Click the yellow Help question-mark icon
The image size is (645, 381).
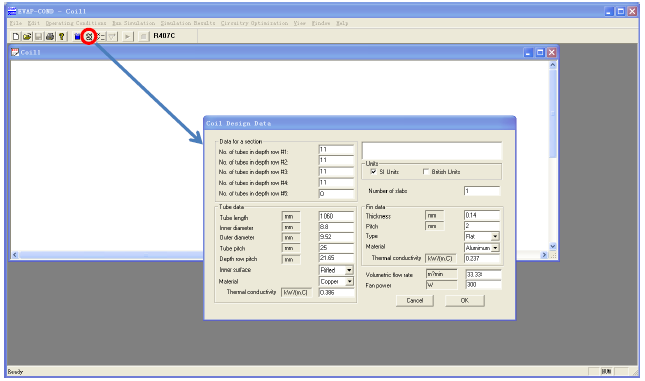[x=62, y=37]
